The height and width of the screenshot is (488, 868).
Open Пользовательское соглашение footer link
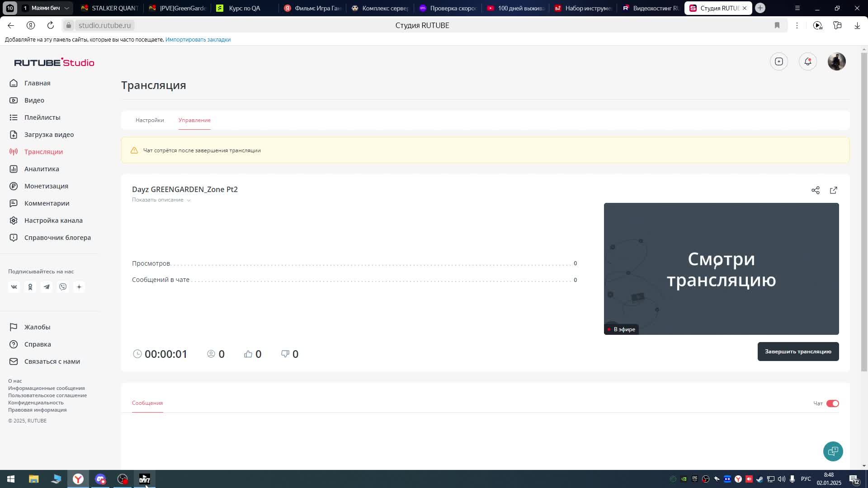47,395
